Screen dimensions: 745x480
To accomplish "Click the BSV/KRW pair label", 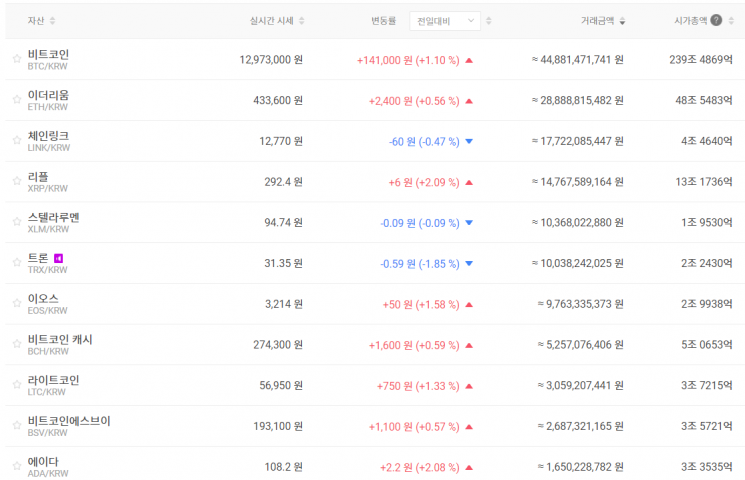I will tap(48, 433).
